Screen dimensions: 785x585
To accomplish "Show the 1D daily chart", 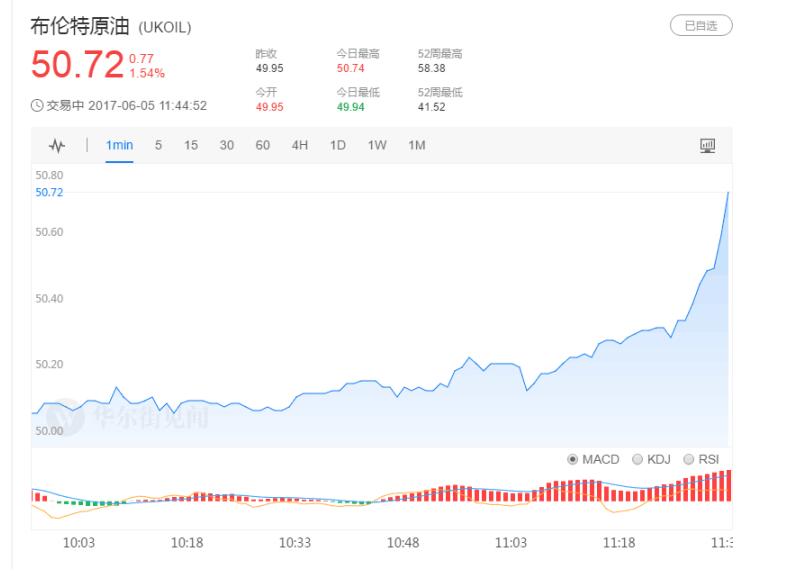I will point(337,146).
